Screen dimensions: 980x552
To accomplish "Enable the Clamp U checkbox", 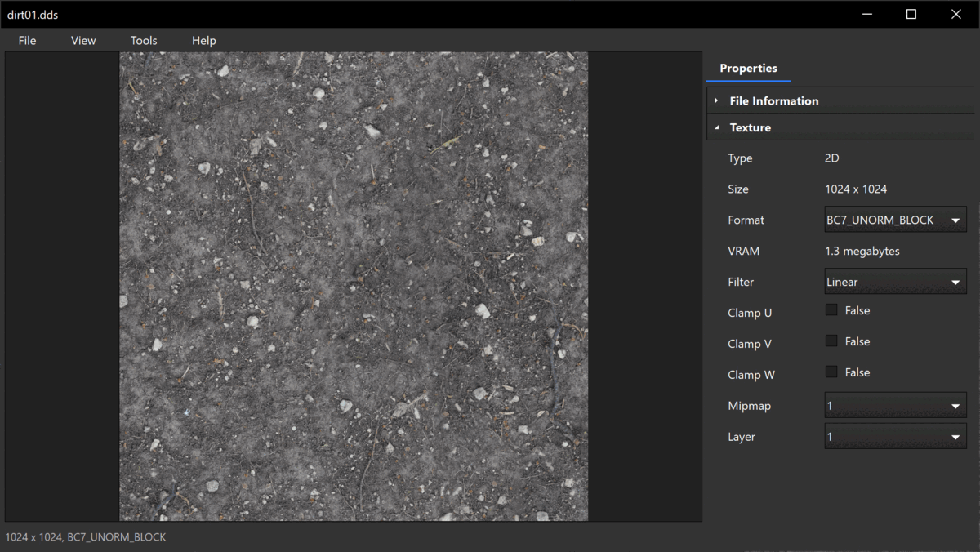I will tap(831, 310).
